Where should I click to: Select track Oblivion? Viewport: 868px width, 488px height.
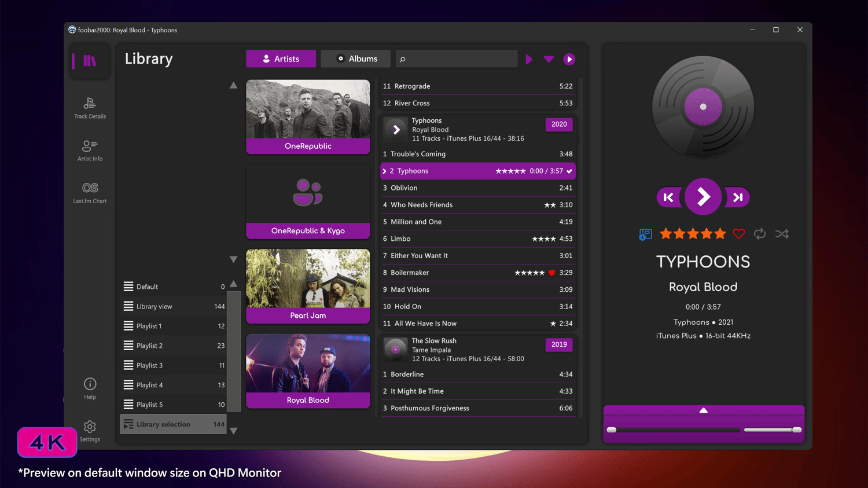tap(478, 188)
